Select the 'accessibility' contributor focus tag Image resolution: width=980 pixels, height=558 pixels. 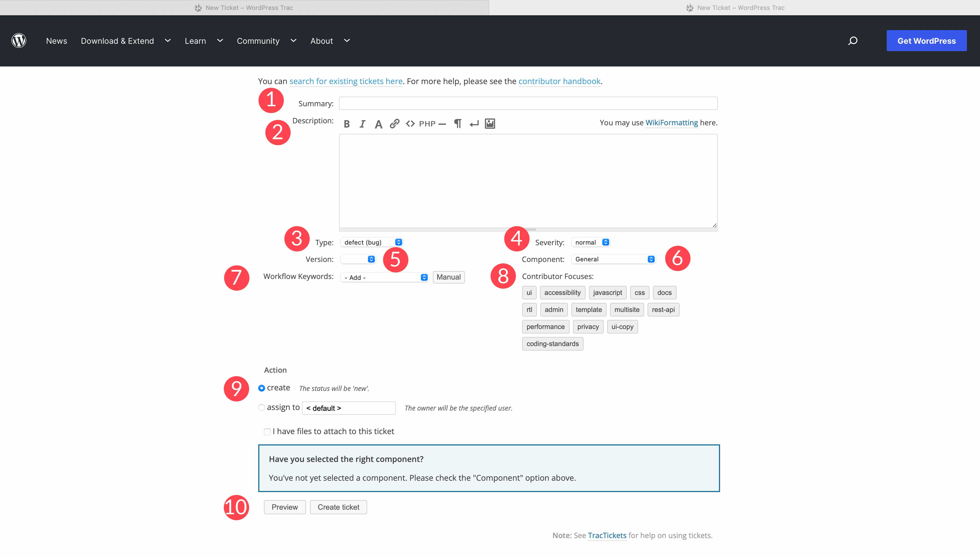pyautogui.click(x=562, y=292)
